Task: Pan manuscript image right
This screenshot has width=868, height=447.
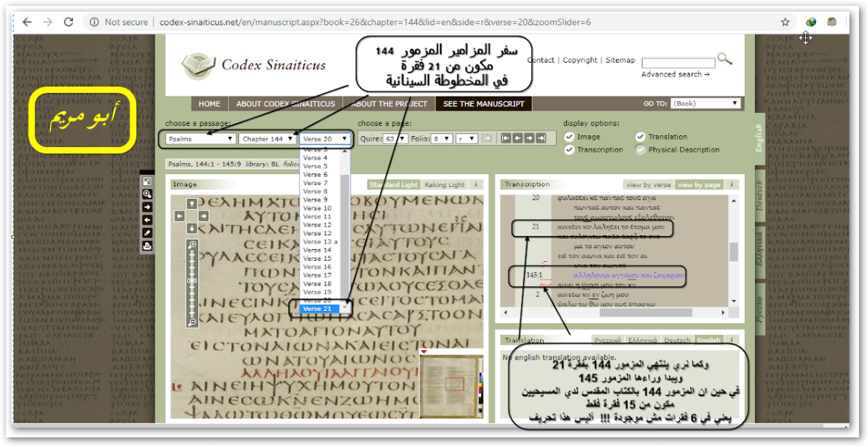Action: (204, 215)
